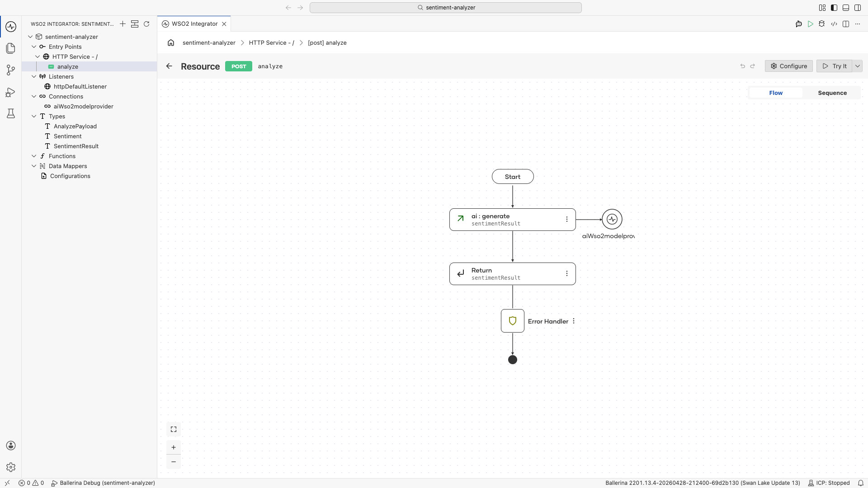
Task: Click the aiWso2modelprovider connection node circle
Action: 612,219
